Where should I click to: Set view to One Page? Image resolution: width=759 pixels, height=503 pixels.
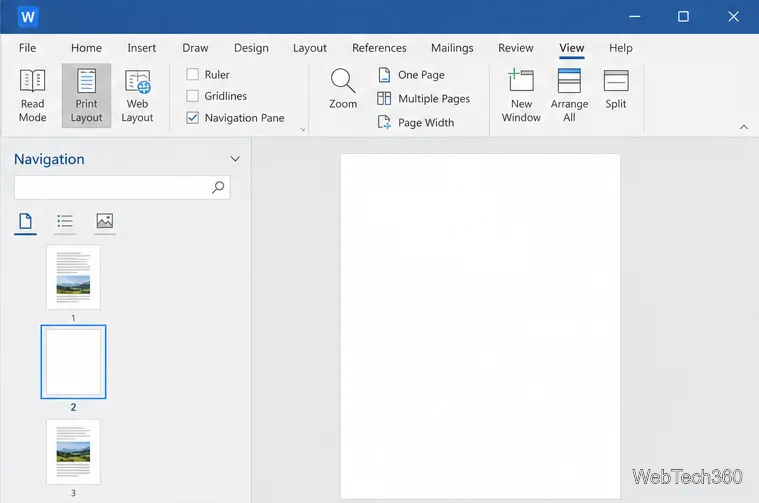coord(411,75)
